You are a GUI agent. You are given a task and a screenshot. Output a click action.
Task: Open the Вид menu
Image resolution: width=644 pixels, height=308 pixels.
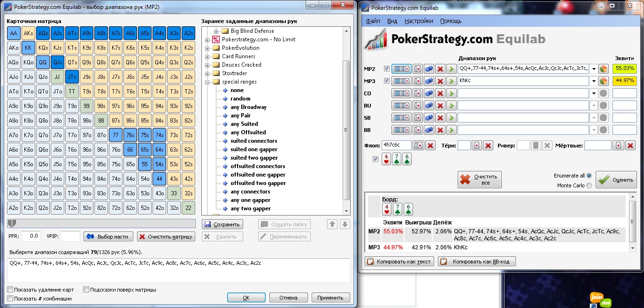click(x=392, y=21)
